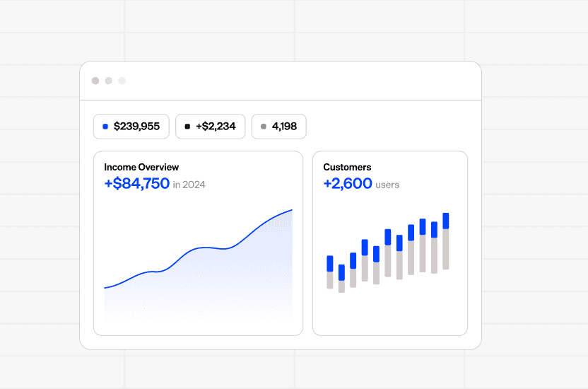
Task: Click the +2,600 customers value
Action: pyautogui.click(x=348, y=183)
